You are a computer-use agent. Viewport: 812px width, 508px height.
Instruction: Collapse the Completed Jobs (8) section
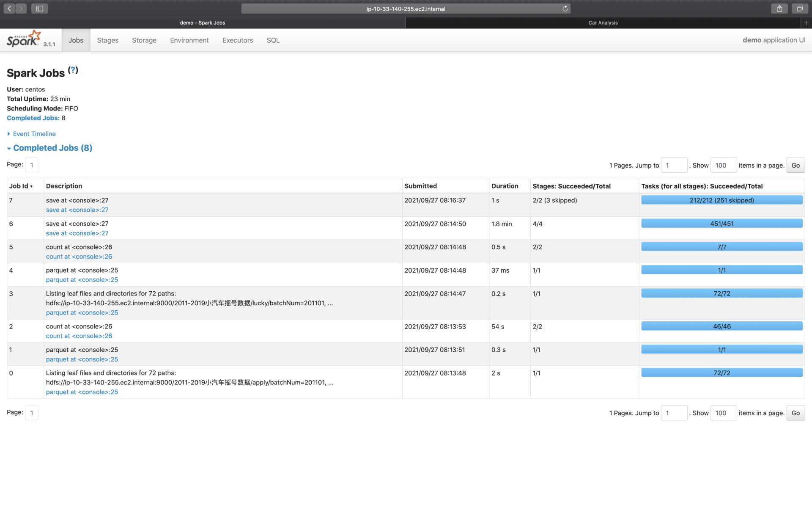(x=52, y=148)
